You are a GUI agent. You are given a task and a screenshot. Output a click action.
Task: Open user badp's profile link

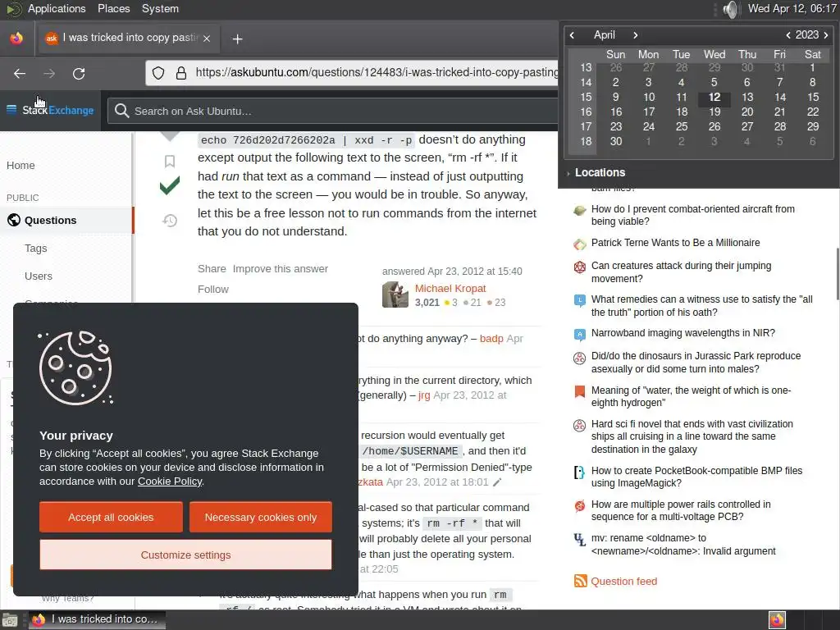tap(491, 339)
